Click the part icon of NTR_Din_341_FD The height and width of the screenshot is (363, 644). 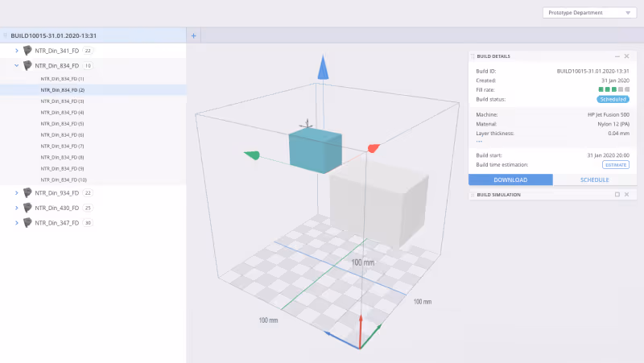coord(27,51)
